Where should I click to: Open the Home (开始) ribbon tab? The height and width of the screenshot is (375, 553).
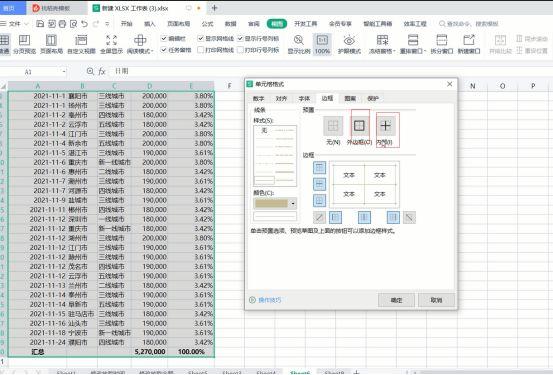coord(126,24)
